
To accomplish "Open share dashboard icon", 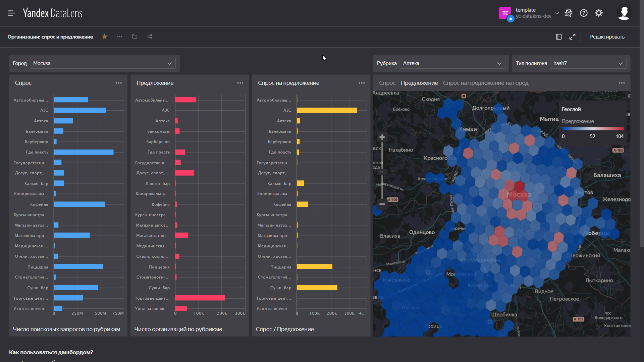I will (x=150, y=36).
